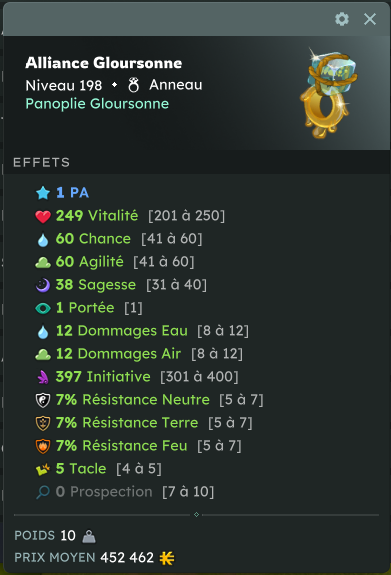Click the Résistance Feu flame shield icon
Image resolution: width=391 pixels, height=575 pixels.
pos(43,446)
